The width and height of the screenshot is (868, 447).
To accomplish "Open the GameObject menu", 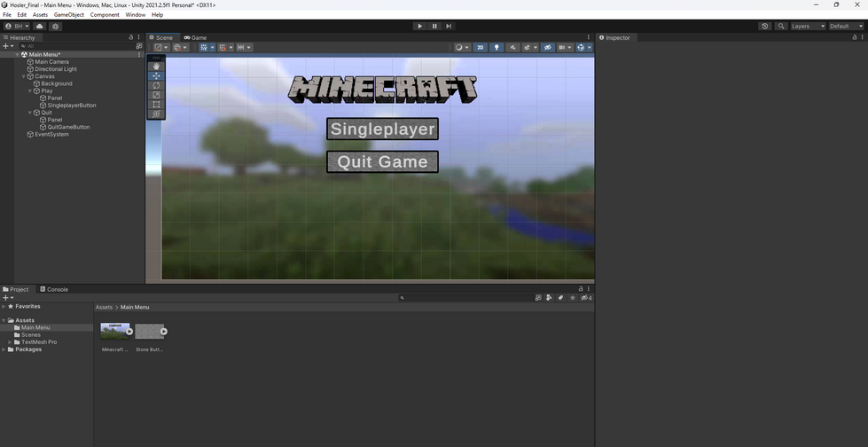I will [68, 15].
